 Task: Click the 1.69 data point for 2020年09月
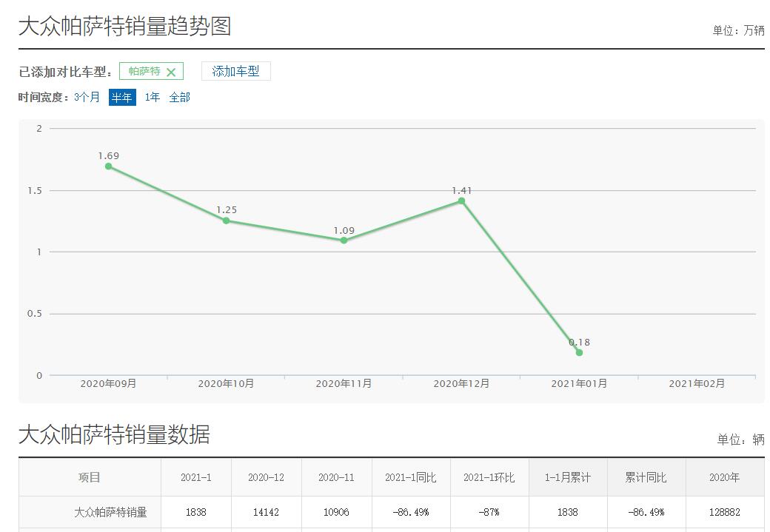click(x=109, y=166)
